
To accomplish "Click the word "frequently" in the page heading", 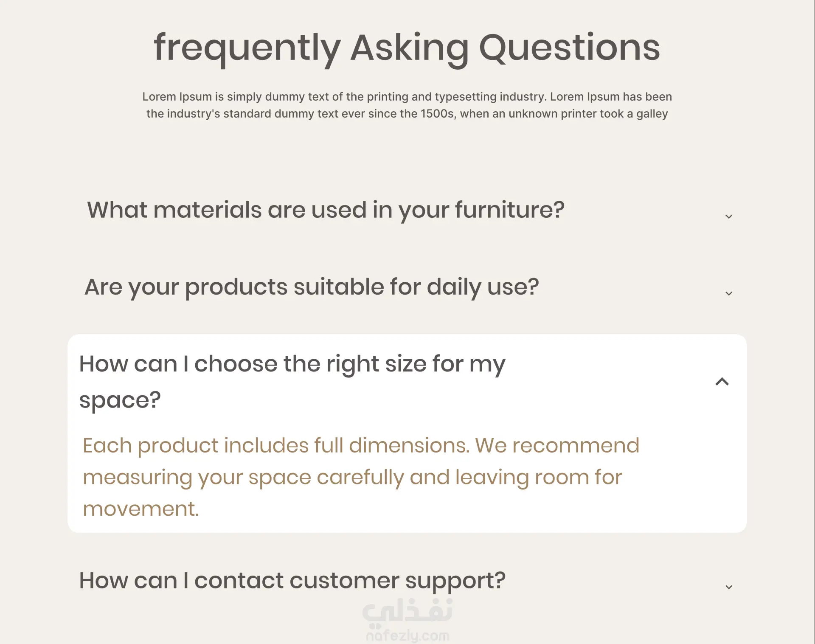I will 247,48.
